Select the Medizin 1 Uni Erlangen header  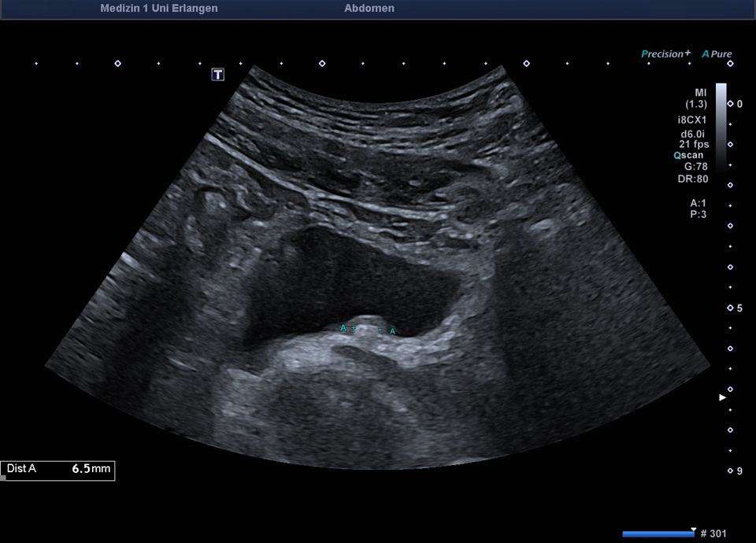pyautogui.click(x=159, y=9)
